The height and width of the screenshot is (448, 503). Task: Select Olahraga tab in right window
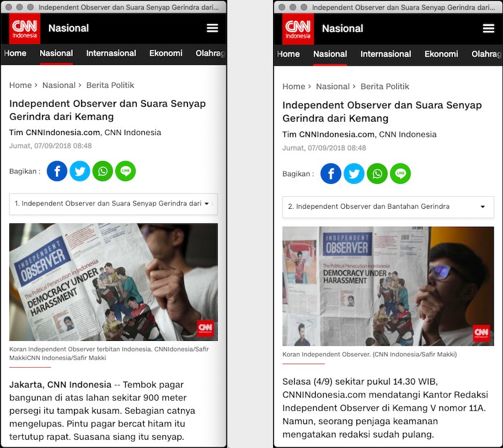click(x=486, y=54)
